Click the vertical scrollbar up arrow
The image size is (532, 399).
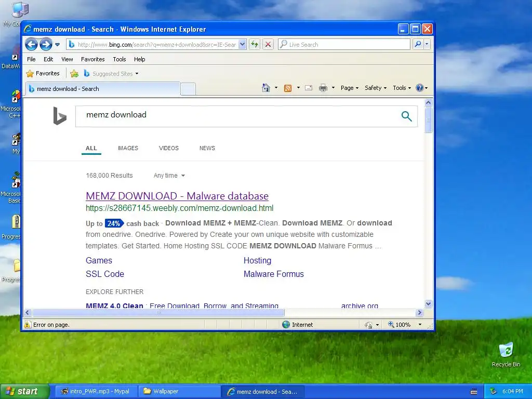pos(428,102)
